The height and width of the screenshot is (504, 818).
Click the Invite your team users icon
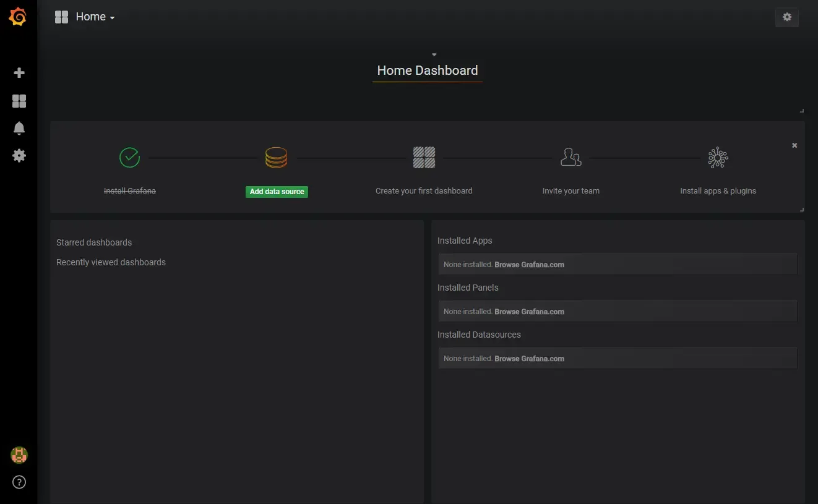[570, 157]
